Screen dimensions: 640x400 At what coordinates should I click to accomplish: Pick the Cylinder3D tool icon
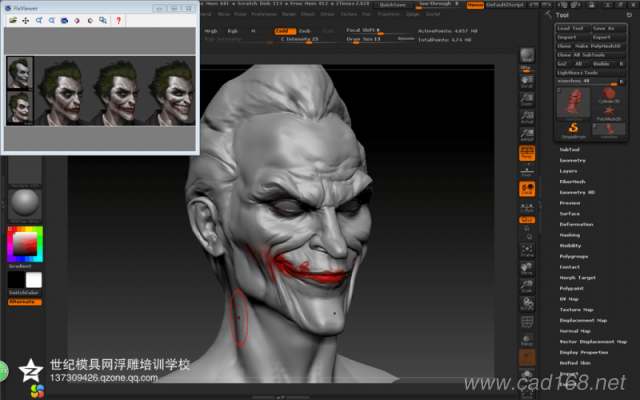(609, 96)
